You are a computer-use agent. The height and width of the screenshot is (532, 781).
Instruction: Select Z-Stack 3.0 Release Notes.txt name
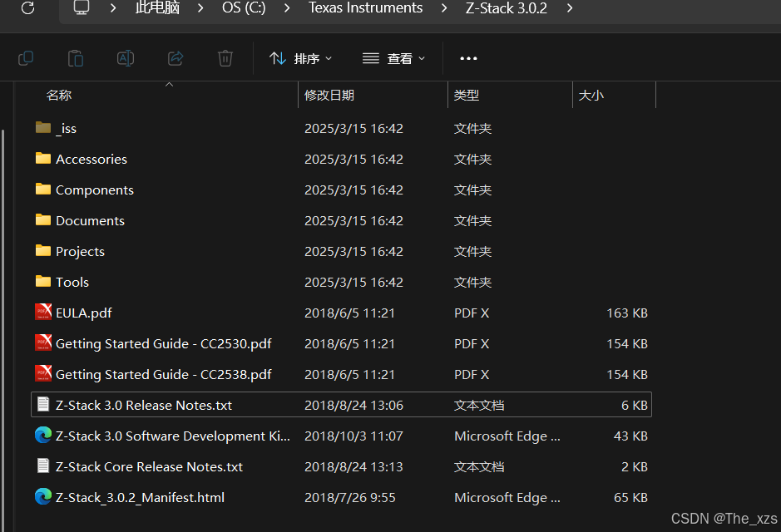click(x=144, y=406)
